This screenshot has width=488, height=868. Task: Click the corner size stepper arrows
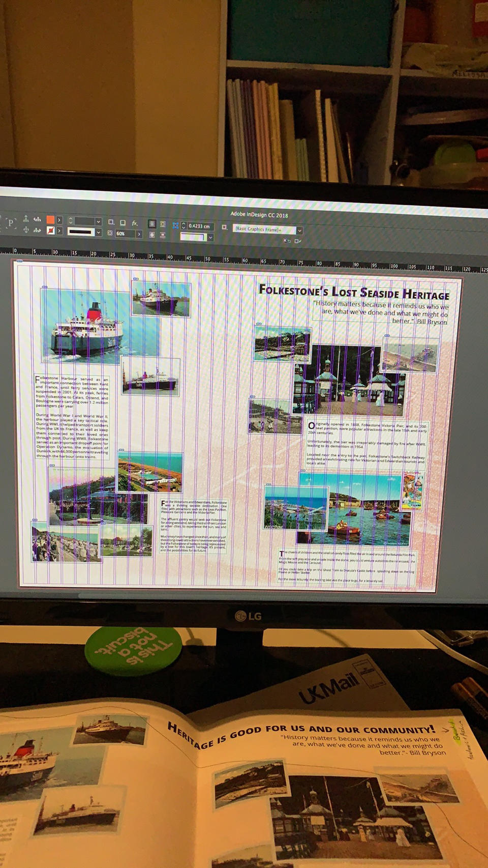point(184,226)
